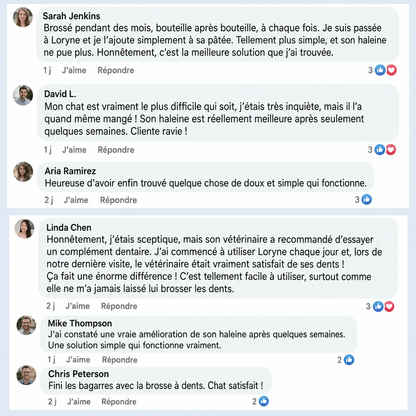Image resolution: width=416 pixels, height=416 pixels.
Task: Reply to Linda Chen's comment
Action: tap(119, 306)
